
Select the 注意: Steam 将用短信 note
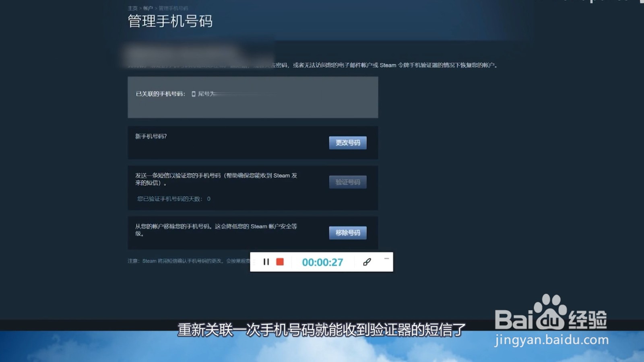[189, 261]
